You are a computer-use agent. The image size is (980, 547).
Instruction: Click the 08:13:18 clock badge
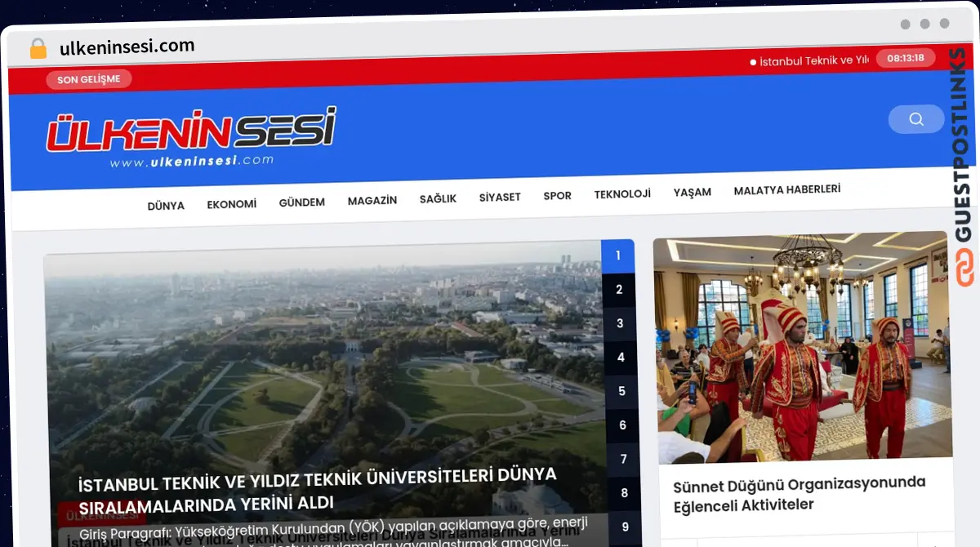906,58
